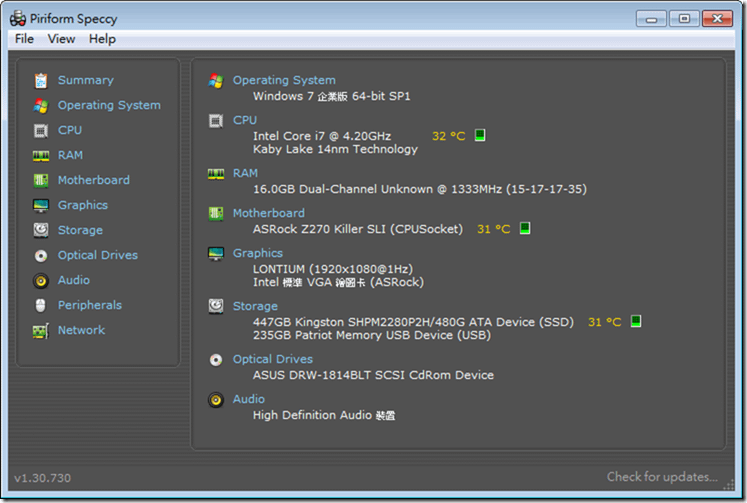The width and height of the screenshot is (747, 503).
Task: Click RAM heading link in summary
Action: coord(245,173)
